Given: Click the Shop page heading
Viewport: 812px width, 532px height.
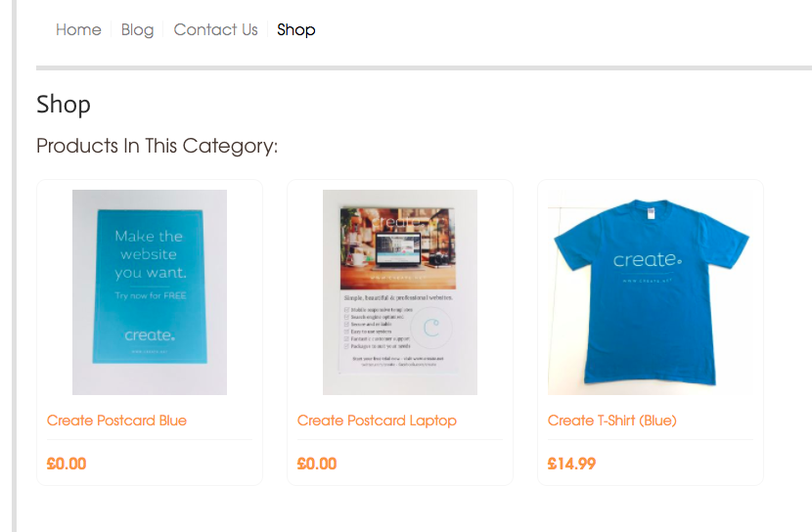Looking at the screenshot, I should point(64,105).
